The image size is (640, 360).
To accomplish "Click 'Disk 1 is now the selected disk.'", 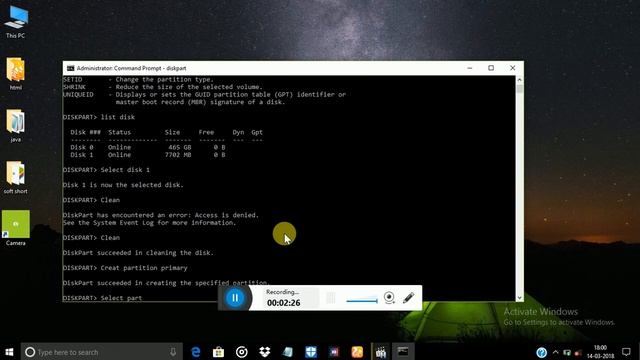I will tap(123, 185).
